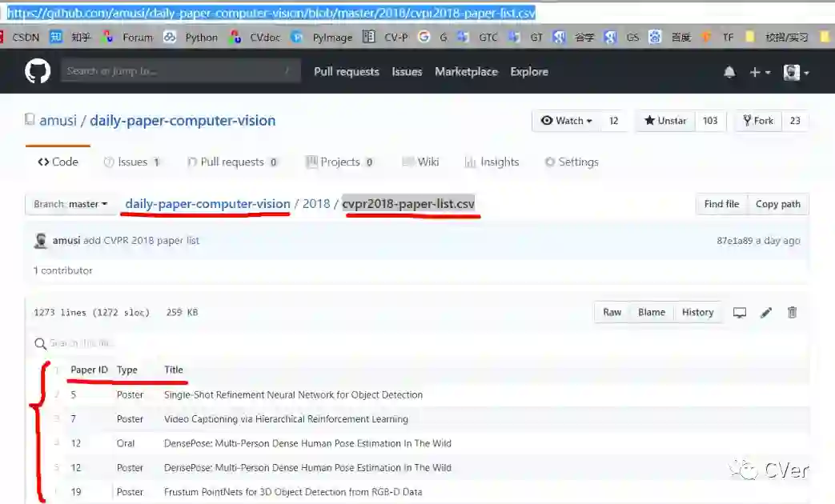Open the file History
This screenshot has height=504, width=835.
click(697, 312)
